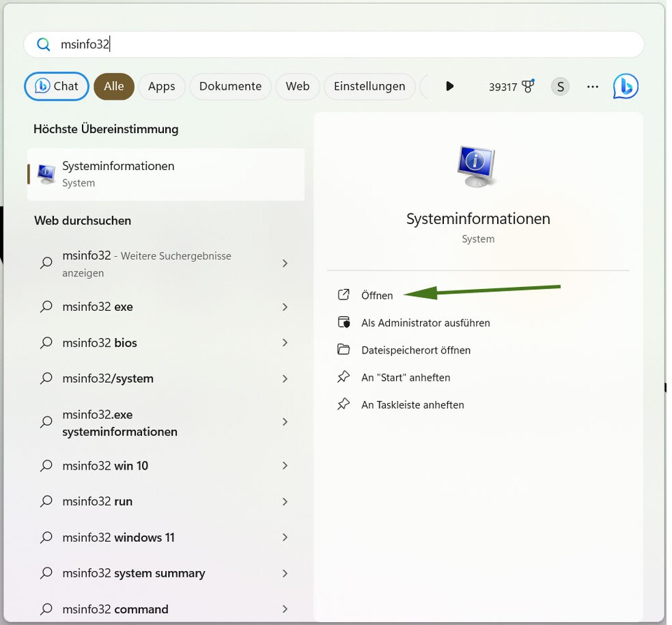Open the search options via the ellipsis menu
This screenshot has width=672, height=625.
click(592, 86)
